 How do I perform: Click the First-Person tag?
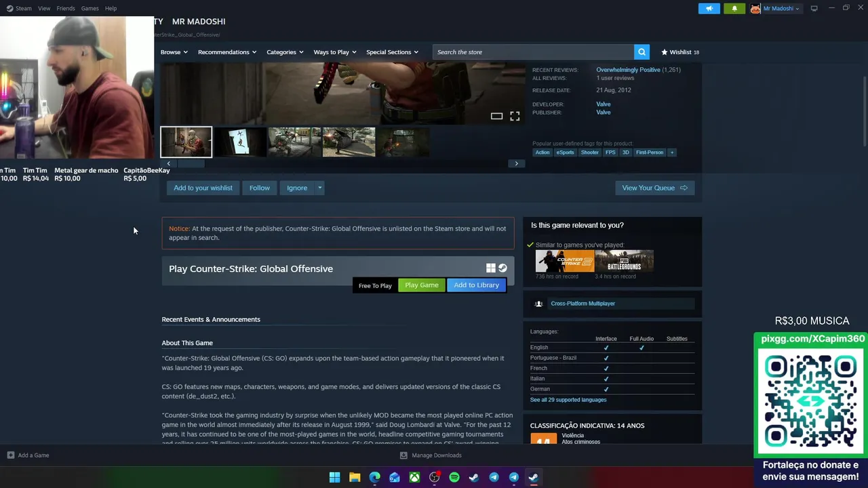650,152
